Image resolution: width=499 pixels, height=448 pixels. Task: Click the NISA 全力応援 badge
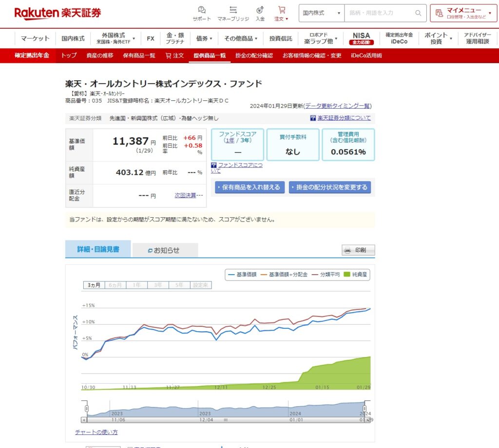361,42
